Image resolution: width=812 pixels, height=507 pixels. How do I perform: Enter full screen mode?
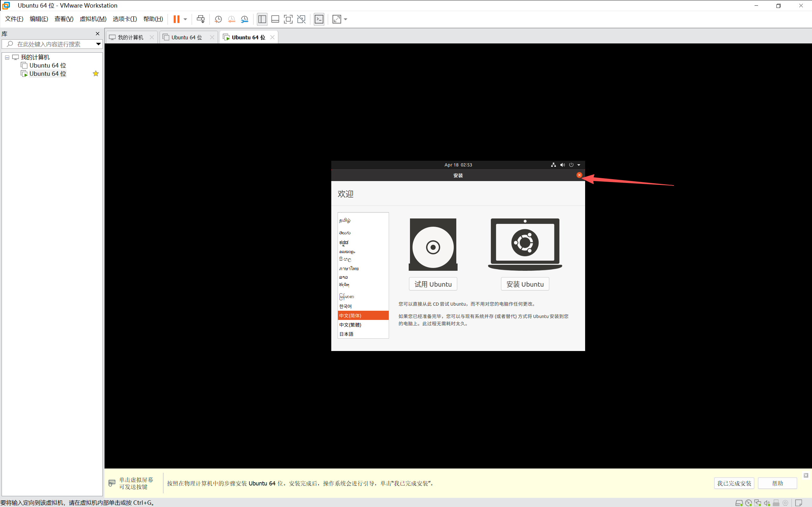pos(288,19)
